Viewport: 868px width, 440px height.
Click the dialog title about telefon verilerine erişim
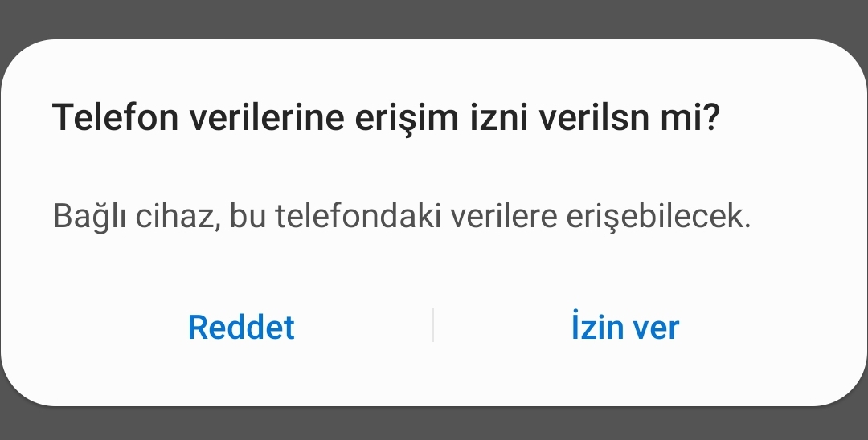[386, 118]
